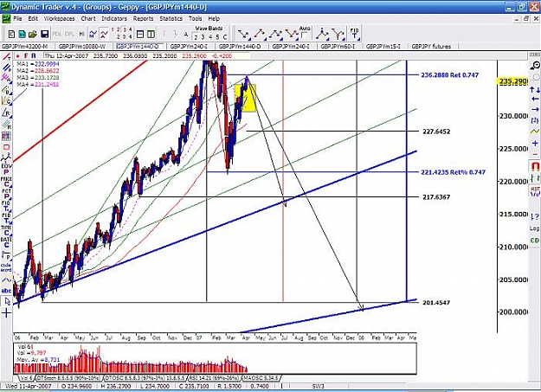Screen dimensions: 541x392
Task: Click the save floppy disk icon
Action: (44, 34)
